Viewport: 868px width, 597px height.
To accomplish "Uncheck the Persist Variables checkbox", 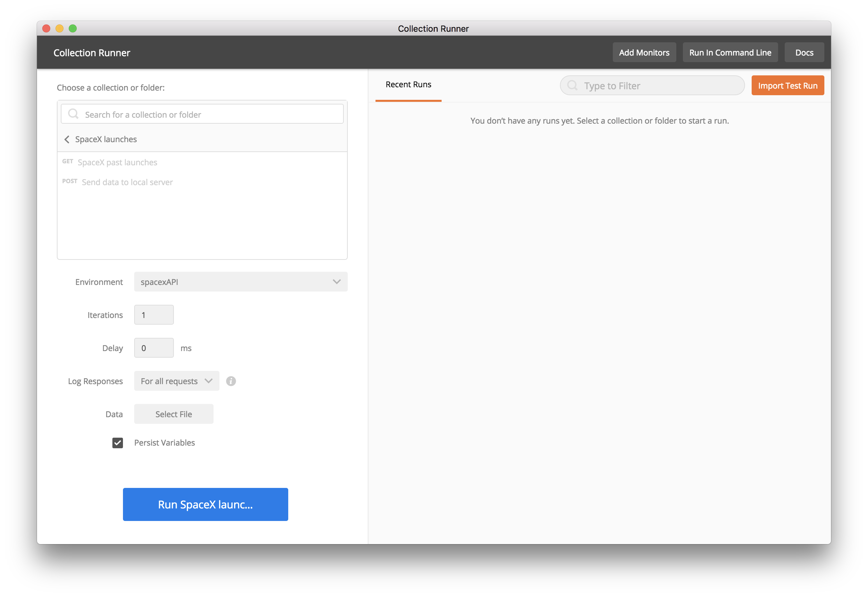I will (x=117, y=443).
